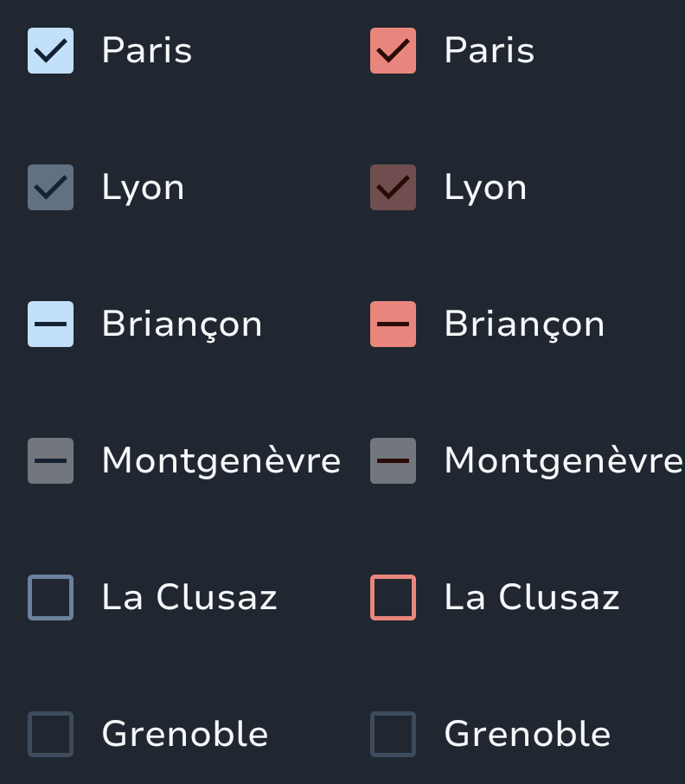Toggle the gray Montgenèvre checkbox with red dash
Viewport: 685px width, 784px height.
click(393, 460)
